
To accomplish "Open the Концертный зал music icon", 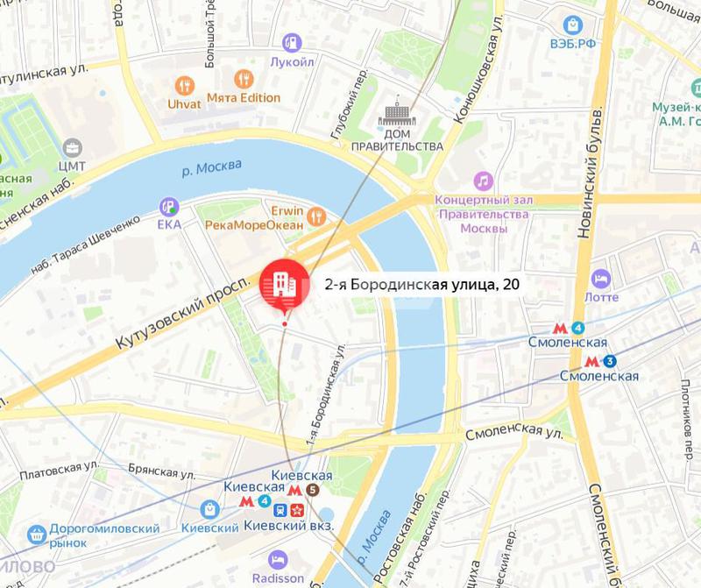I will tap(484, 181).
